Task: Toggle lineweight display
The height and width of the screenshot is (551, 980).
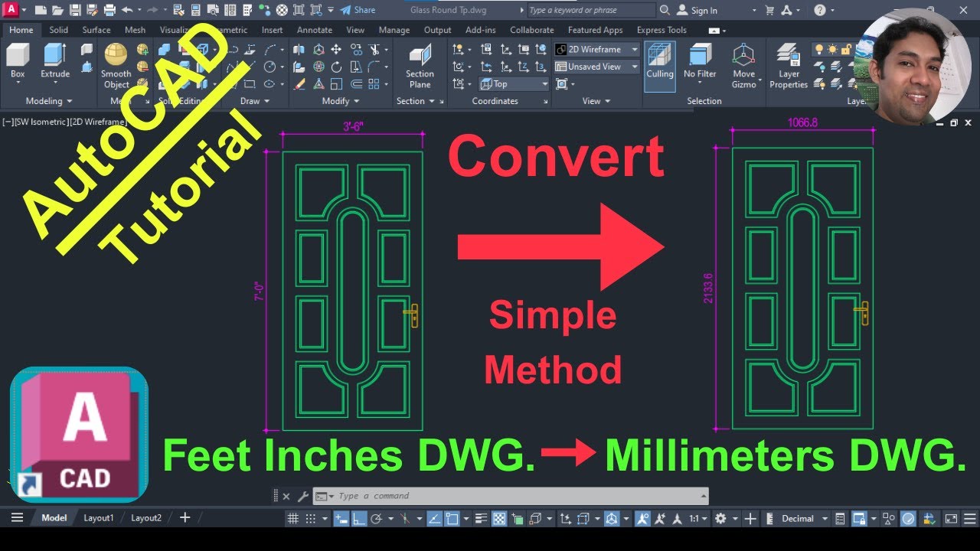Action: coord(482,518)
